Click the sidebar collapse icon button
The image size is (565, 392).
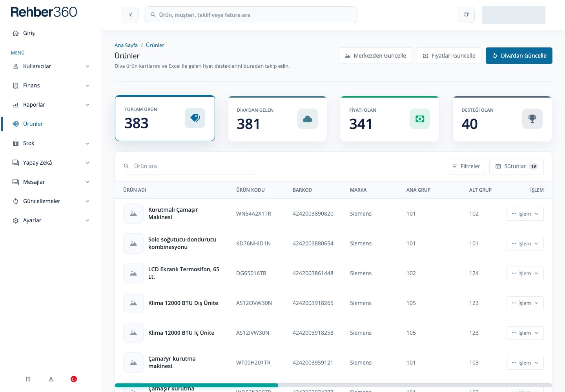click(x=130, y=15)
